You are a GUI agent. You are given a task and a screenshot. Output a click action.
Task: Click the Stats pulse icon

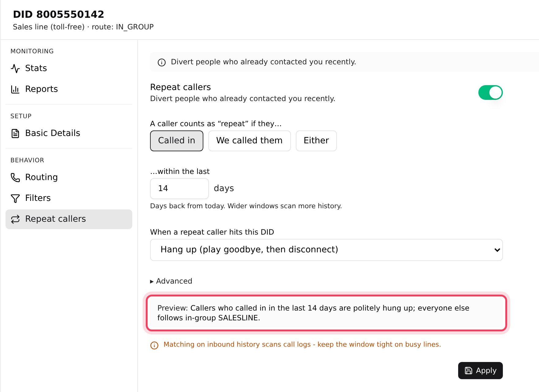[x=15, y=68]
